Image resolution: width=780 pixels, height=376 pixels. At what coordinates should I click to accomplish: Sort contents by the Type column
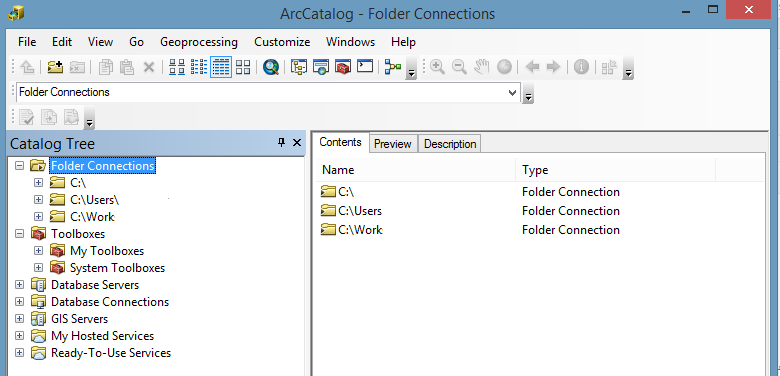615,170
